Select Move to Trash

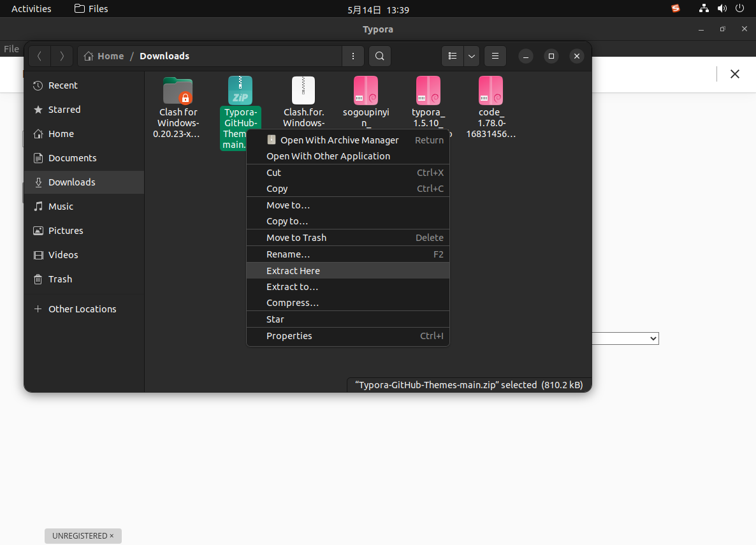click(347, 238)
